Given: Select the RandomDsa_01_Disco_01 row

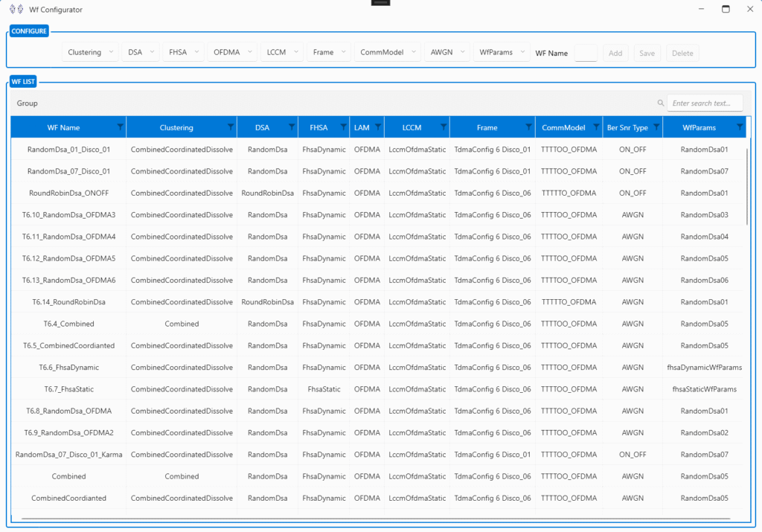Looking at the screenshot, I should [x=377, y=149].
